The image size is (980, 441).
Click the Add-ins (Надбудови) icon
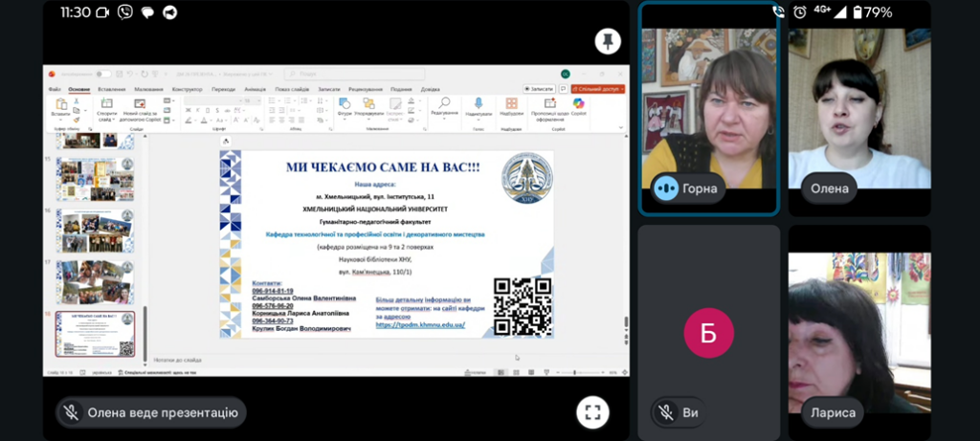point(511,104)
